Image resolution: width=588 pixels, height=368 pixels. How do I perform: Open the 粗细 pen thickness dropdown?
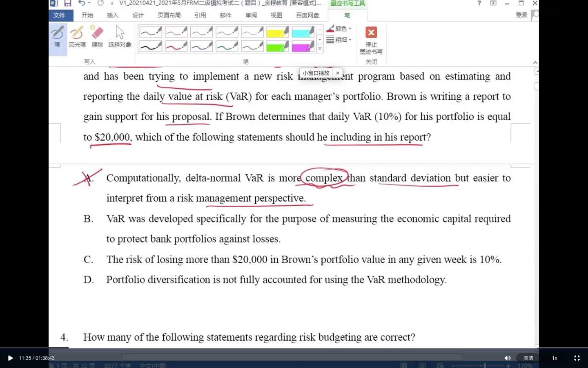click(339, 40)
